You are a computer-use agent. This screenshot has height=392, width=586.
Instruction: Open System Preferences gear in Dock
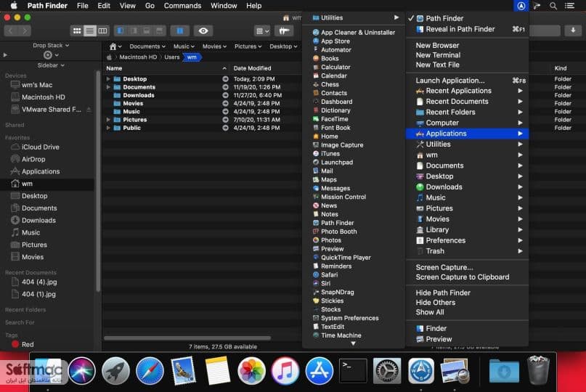coord(387,371)
